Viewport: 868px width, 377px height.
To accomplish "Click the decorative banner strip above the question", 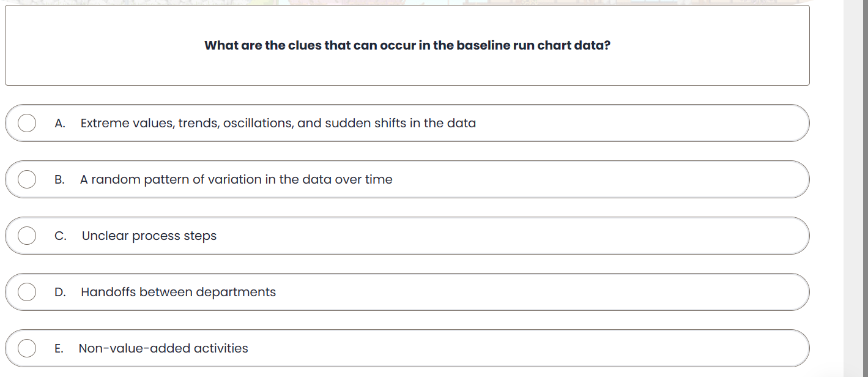I will click(x=407, y=2).
